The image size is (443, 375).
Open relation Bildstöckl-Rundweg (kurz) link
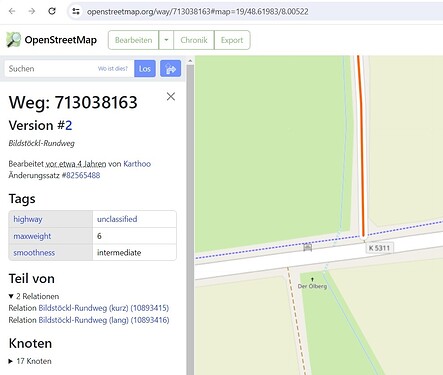[104, 308]
